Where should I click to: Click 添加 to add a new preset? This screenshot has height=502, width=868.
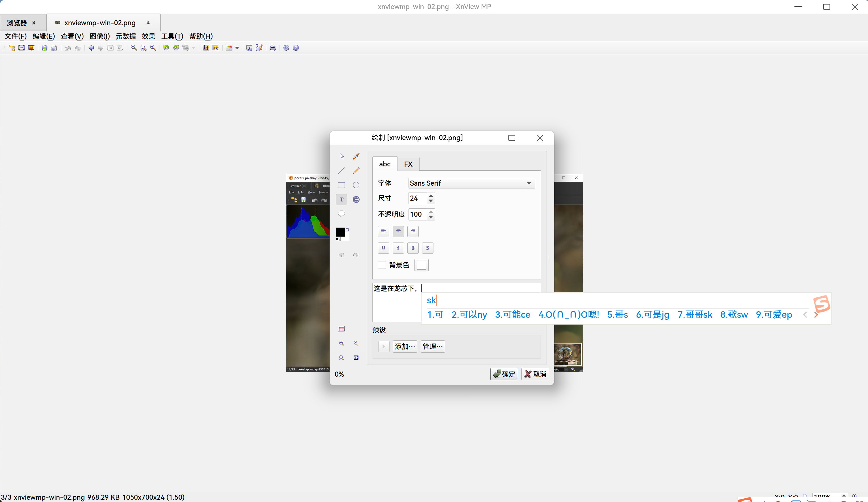[x=405, y=347]
